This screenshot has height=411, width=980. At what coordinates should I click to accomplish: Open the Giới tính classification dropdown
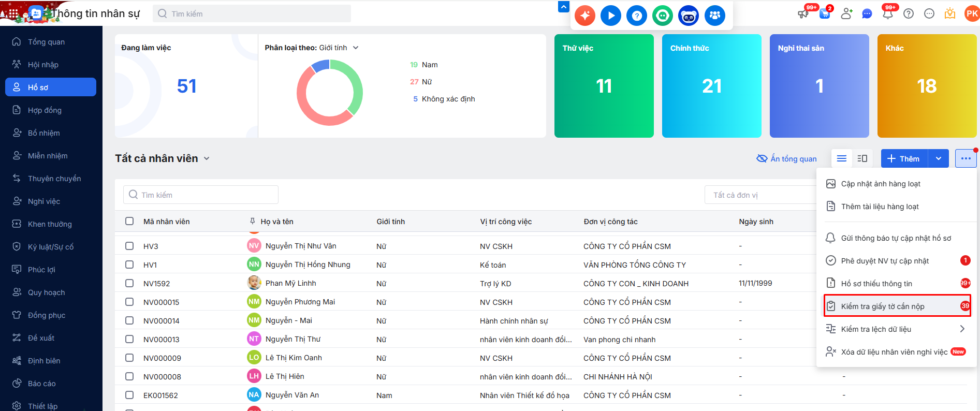tap(356, 48)
